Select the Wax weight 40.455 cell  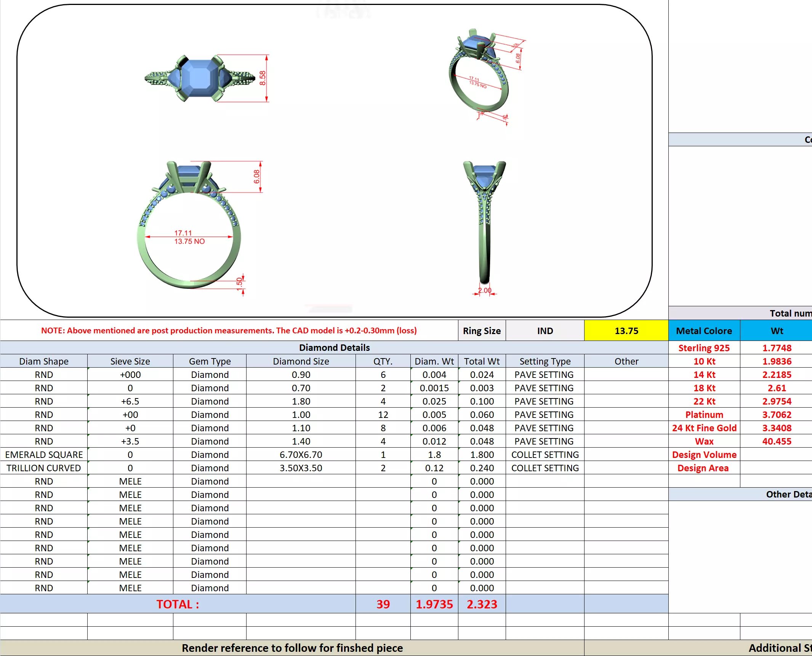pos(777,441)
